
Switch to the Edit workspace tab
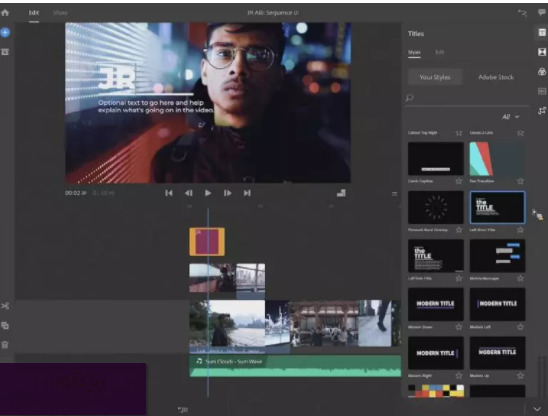34,13
